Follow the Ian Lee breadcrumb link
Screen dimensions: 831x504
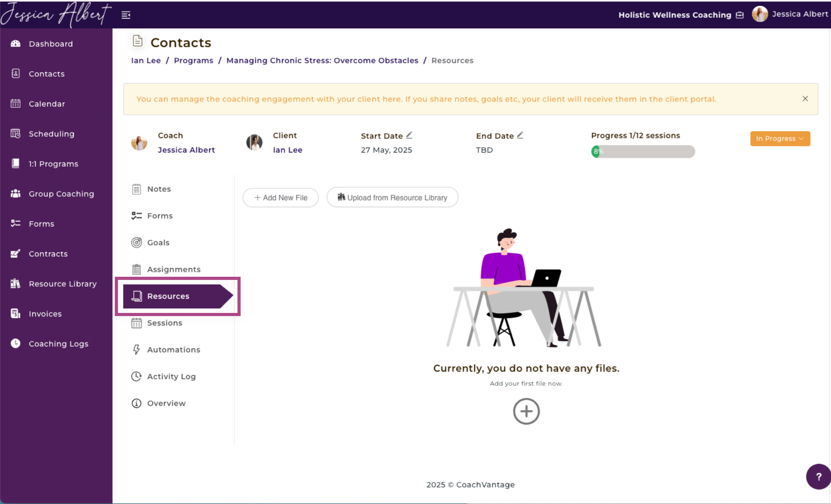[146, 61]
